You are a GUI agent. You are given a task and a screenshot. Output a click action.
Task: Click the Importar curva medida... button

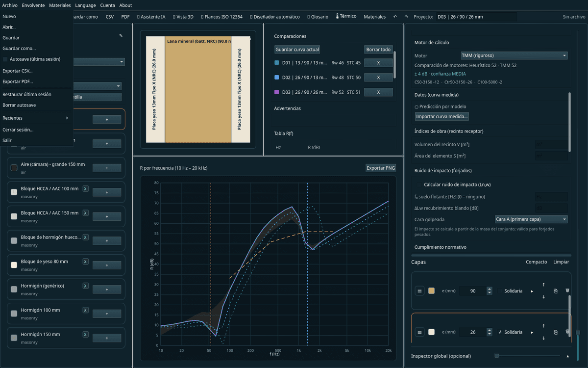442,116
